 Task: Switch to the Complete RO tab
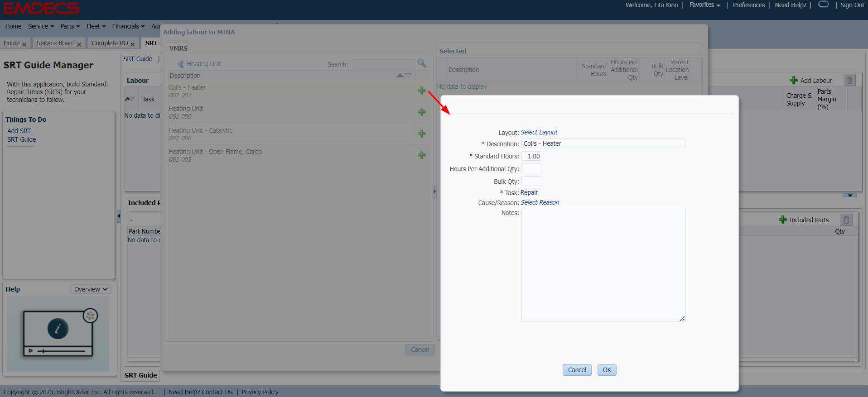[x=110, y=43]
